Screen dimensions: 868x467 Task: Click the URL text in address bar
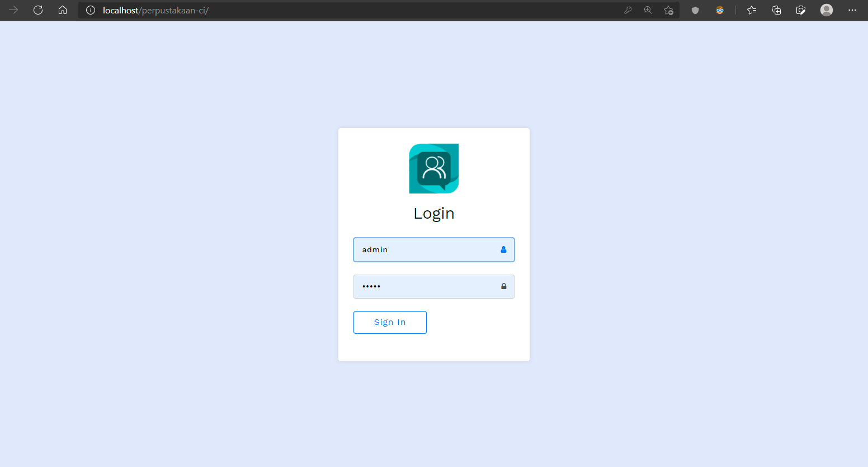155,11
